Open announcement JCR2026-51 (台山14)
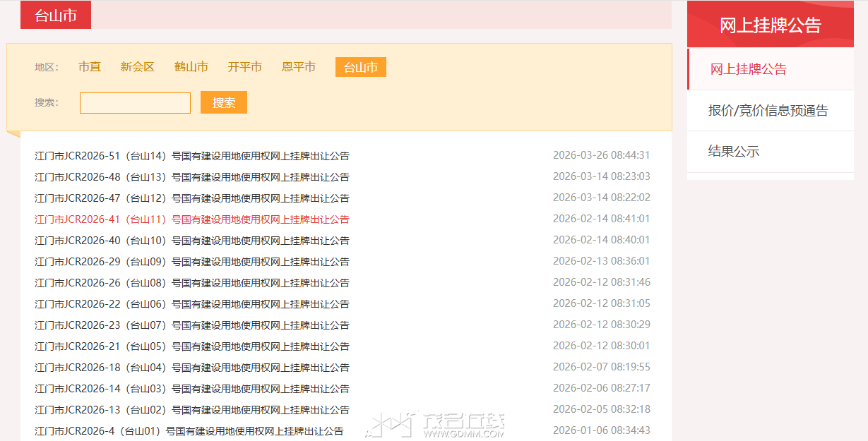 [192, 156]
